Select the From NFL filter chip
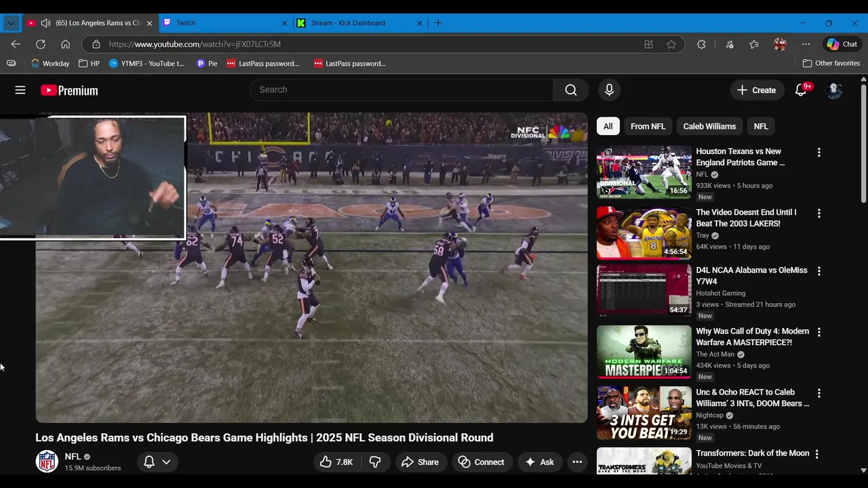Viewport: 868px width, 488px height. [648, 126]
